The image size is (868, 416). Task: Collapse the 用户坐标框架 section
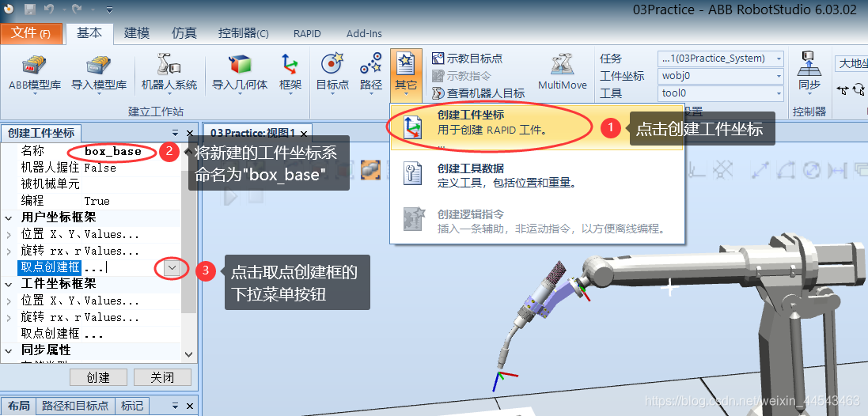click(9, 218)
